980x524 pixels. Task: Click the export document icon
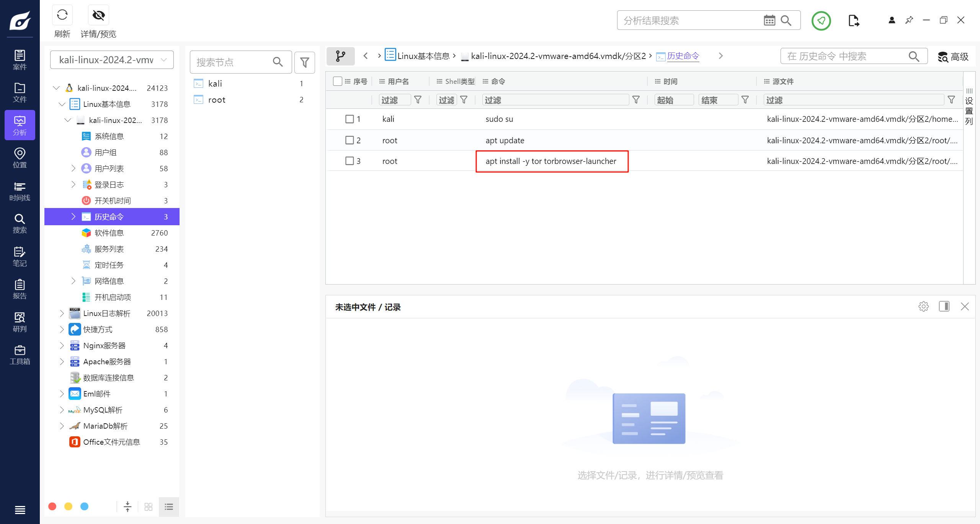pyautogui.click(x=853, y=20)
